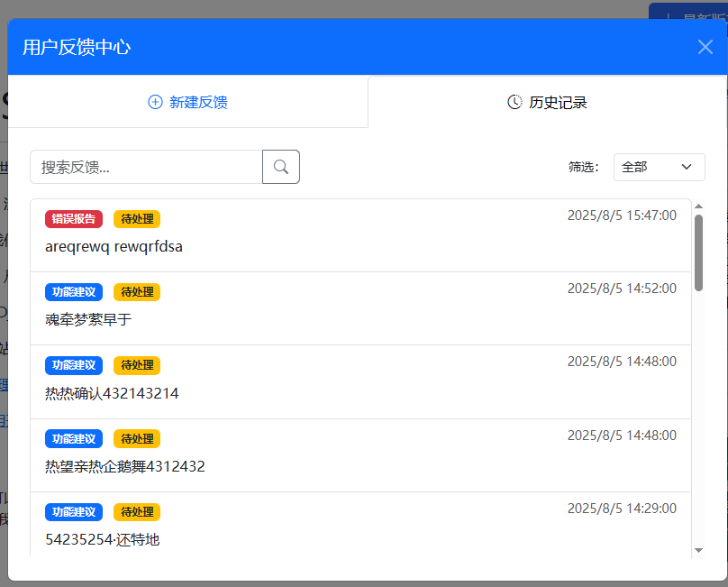Image resolution: width=728 pixels, height=587 pixels.
Task: Click the 功能建议 tag on the last feedback item
Action: pyautogui.click(x=73, y=511)
